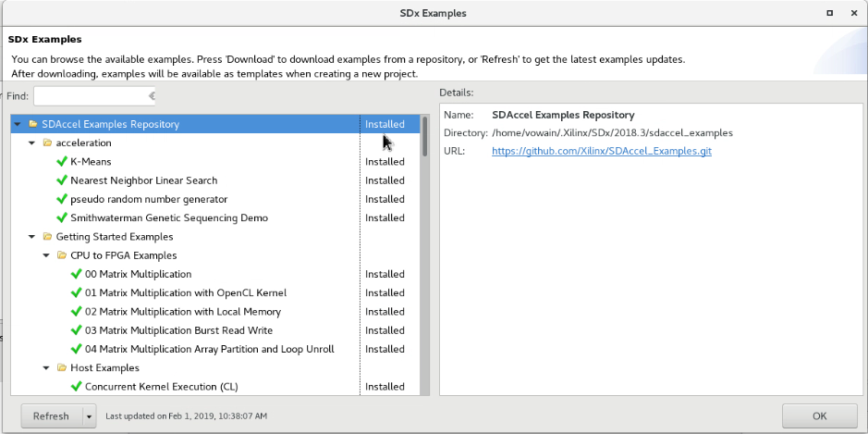
Task: Collapse the acceleration folder
Action: pos(31,143)
